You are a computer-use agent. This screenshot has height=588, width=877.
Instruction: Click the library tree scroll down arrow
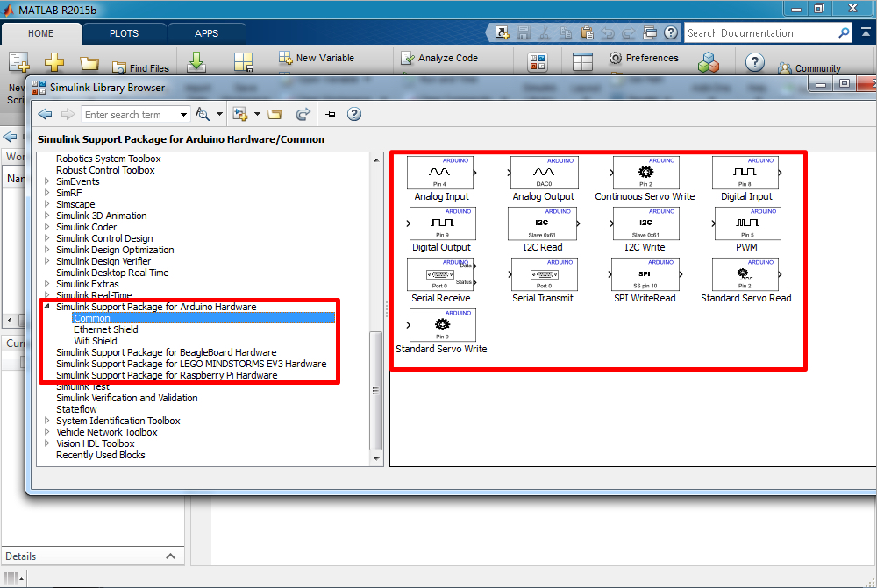point(376,459)
